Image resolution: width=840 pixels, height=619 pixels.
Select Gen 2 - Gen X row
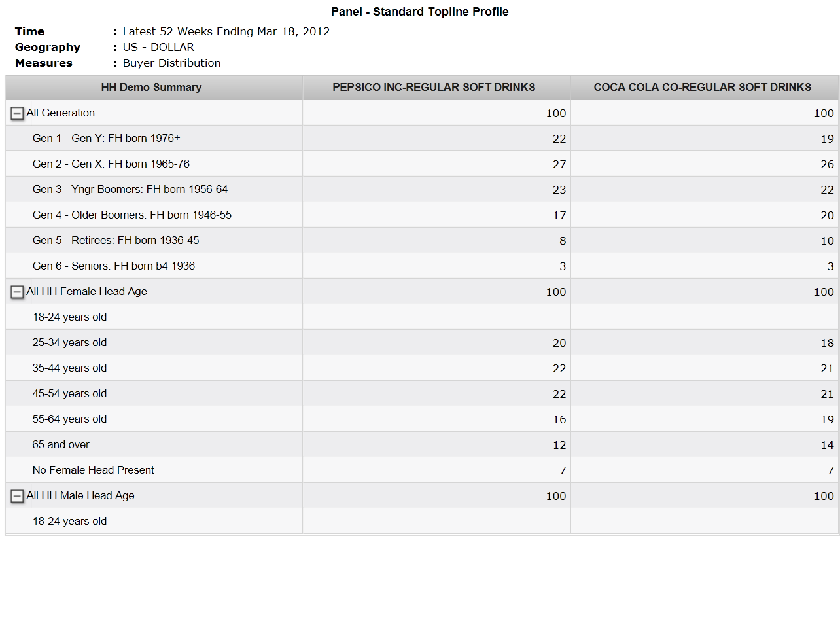(422, 164)
